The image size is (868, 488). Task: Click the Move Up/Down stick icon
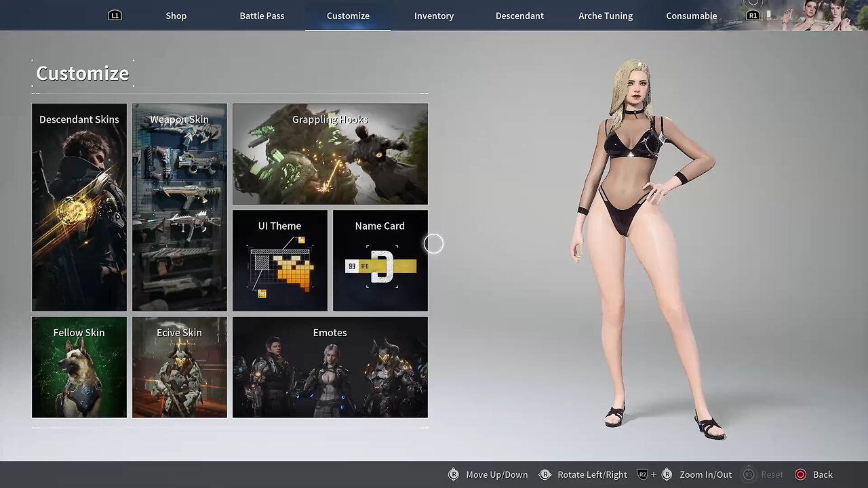(x=454, y=474)
